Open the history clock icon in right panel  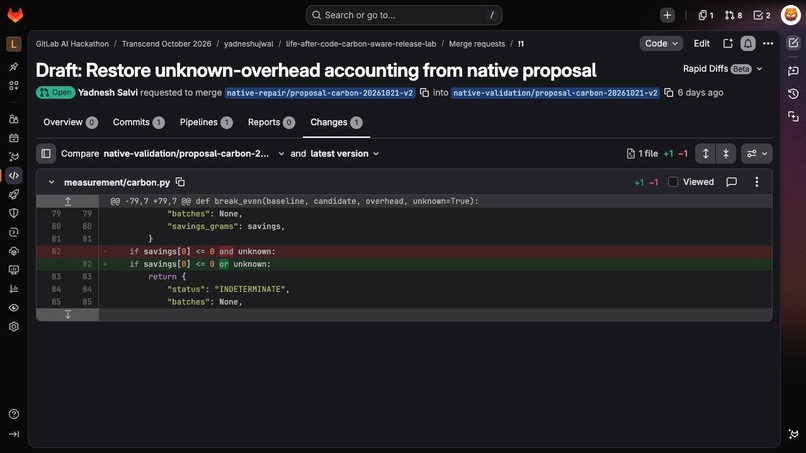793,94
